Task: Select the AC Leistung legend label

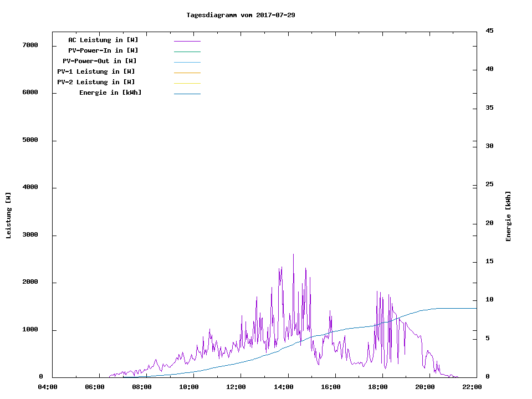Action: pos(103,40)
